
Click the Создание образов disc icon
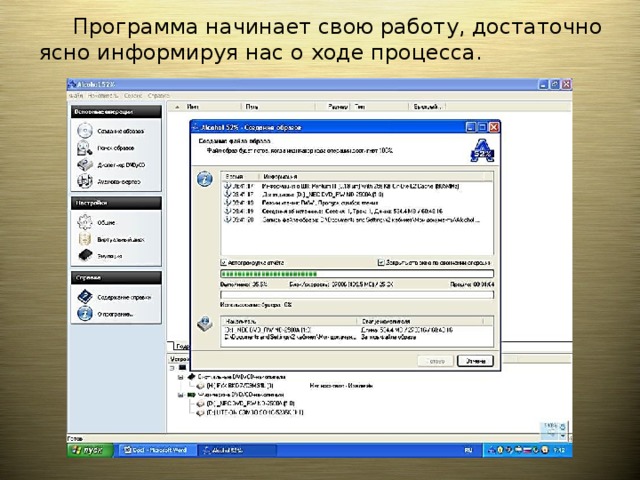[84, 131]
